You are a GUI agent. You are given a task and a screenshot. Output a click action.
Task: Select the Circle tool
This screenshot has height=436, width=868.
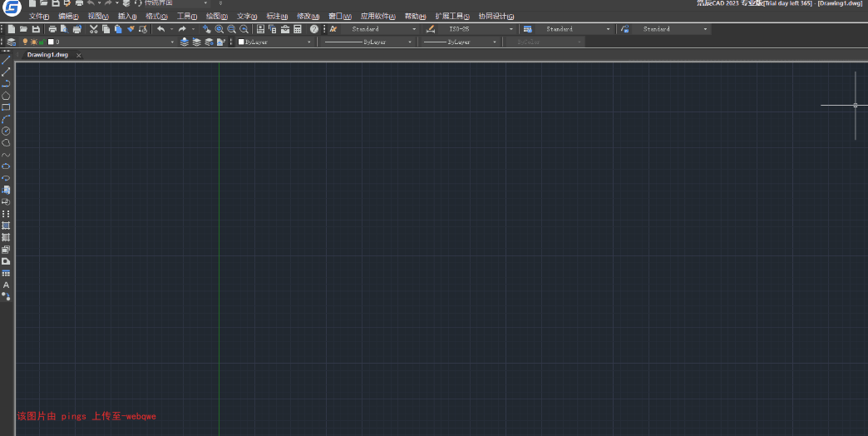pyautogui.click(x=6, y=131)
